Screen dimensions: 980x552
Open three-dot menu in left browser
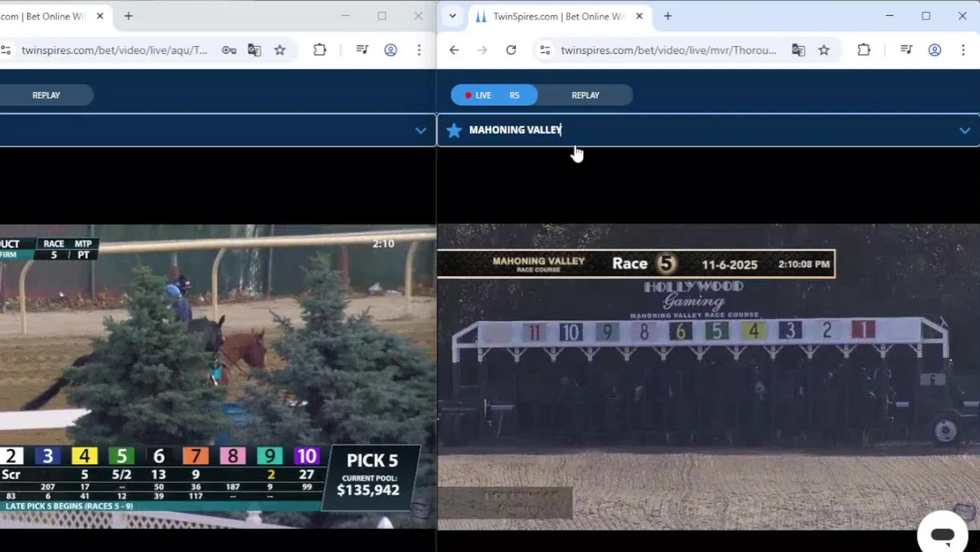tap(419, 50)
